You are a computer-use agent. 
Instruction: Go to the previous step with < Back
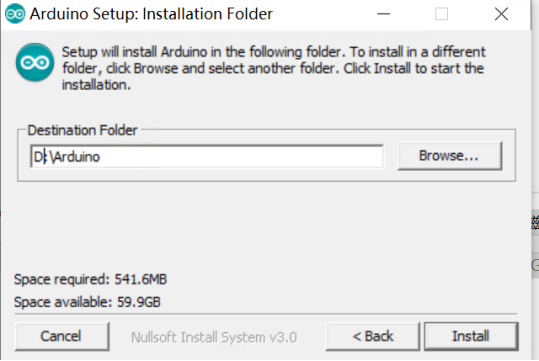[373, 336]
